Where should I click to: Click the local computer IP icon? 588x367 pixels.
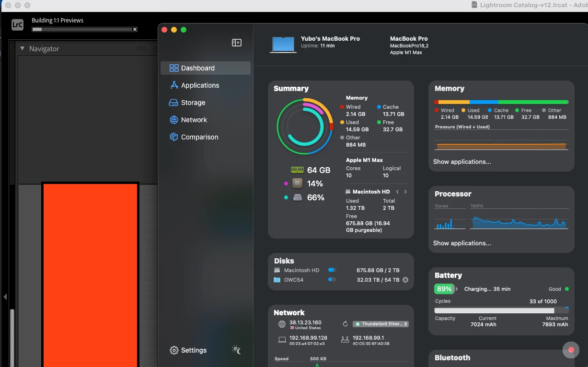(x=282, y=340)
